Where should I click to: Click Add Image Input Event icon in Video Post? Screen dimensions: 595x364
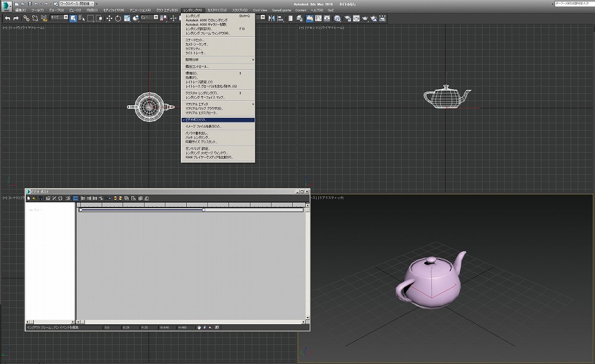pos(115,198)
